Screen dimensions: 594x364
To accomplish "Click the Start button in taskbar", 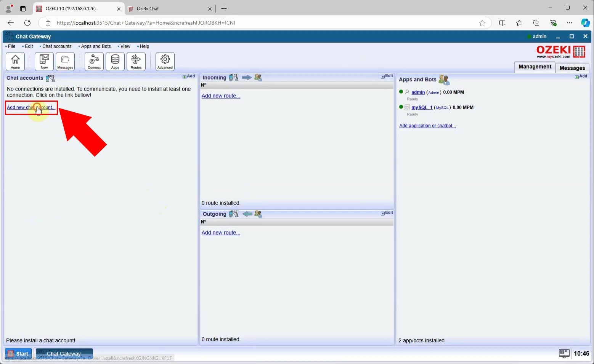I will click(18, 354).
